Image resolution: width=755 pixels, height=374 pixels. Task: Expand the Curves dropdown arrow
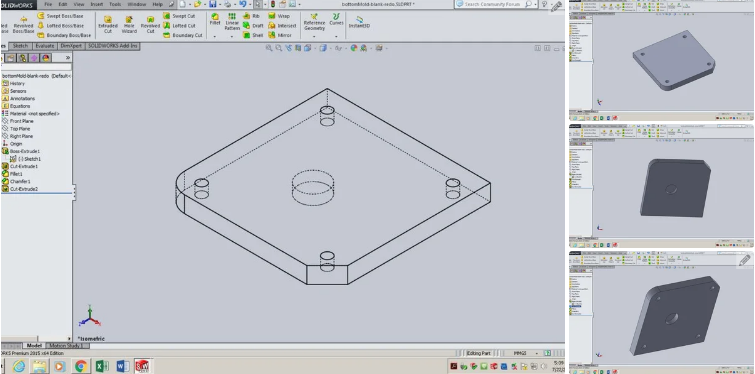[x=336, y=36]
